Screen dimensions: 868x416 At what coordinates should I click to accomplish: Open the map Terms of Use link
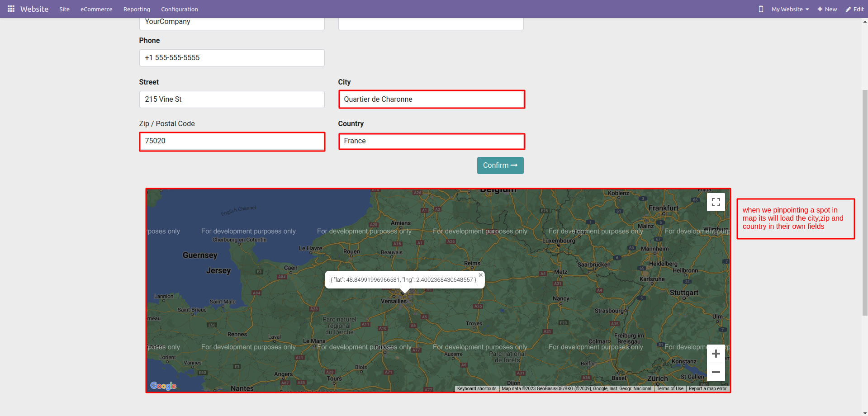(670, 389)
